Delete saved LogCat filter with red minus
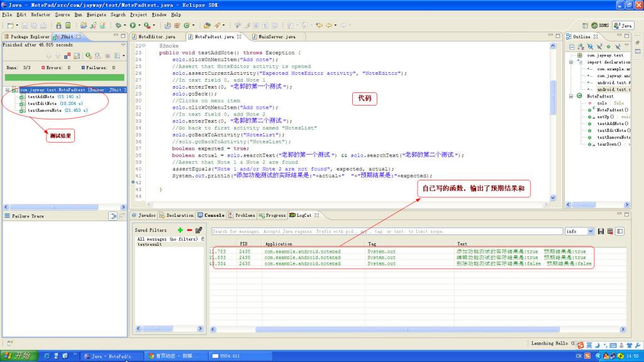Screen dimensions: 644x362 click(189, 230)
